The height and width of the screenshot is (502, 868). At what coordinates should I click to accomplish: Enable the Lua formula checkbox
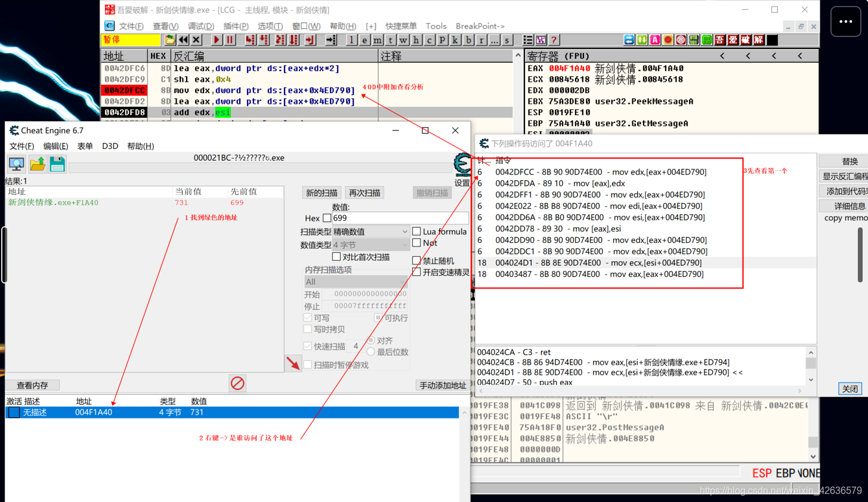[x=416, y=232]
